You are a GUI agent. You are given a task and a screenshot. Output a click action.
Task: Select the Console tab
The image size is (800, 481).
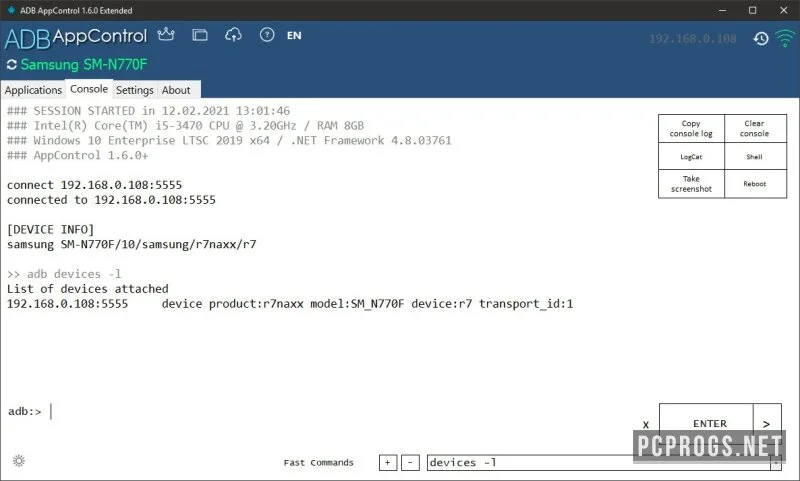coord(89,89)
